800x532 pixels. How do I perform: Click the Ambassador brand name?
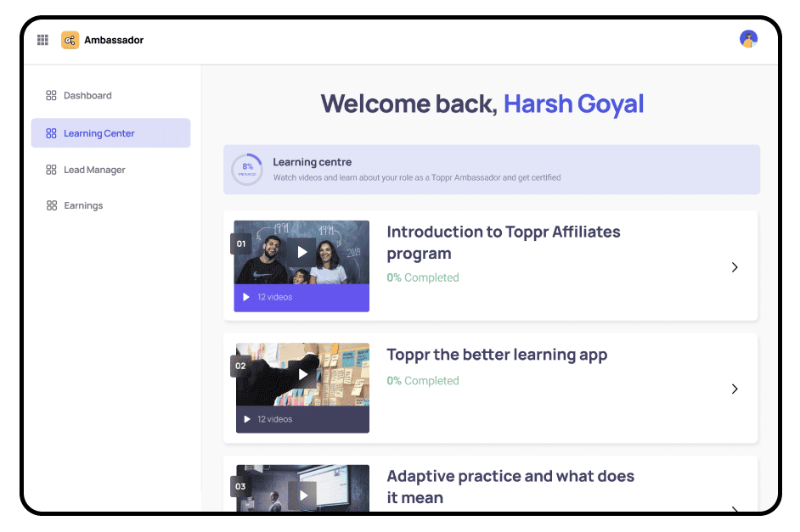click(x=114, y=40)
